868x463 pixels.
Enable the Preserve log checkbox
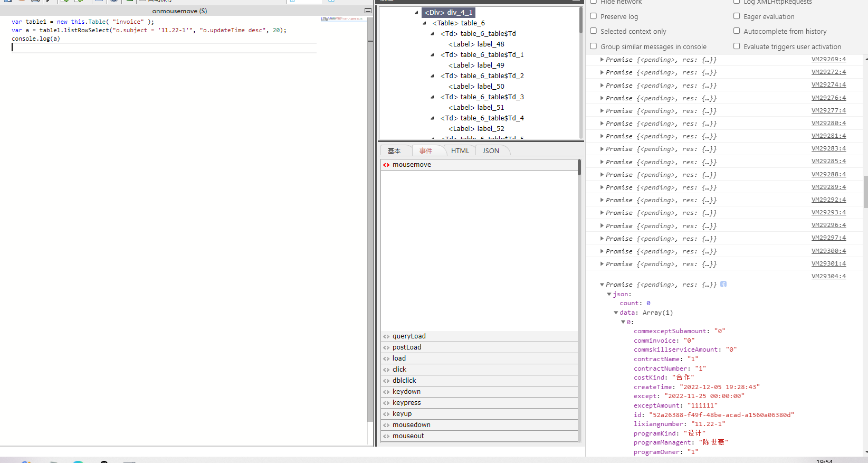click(594, 16)
